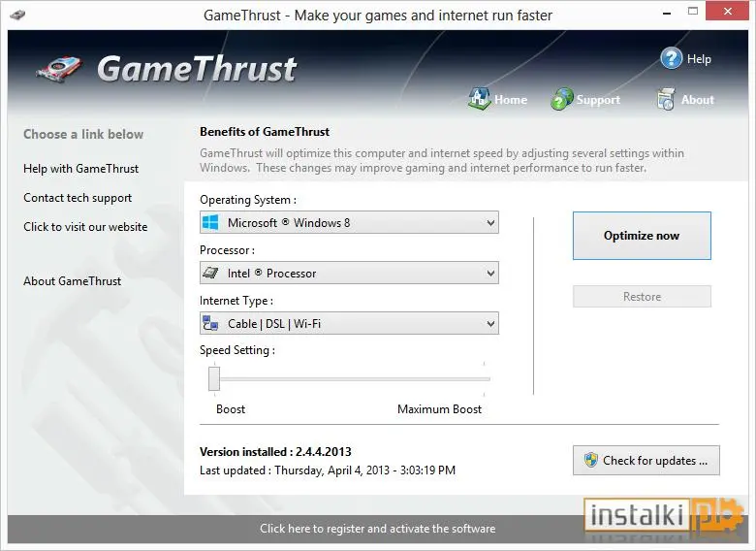Click the Home house icon

pos(479,98)
